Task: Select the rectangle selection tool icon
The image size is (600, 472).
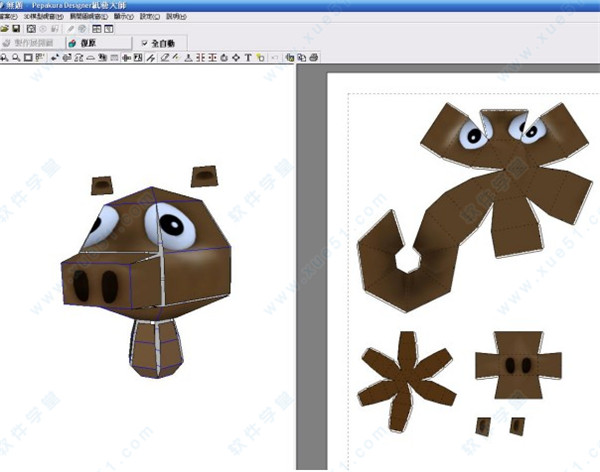Action: [x=28, y=58]
